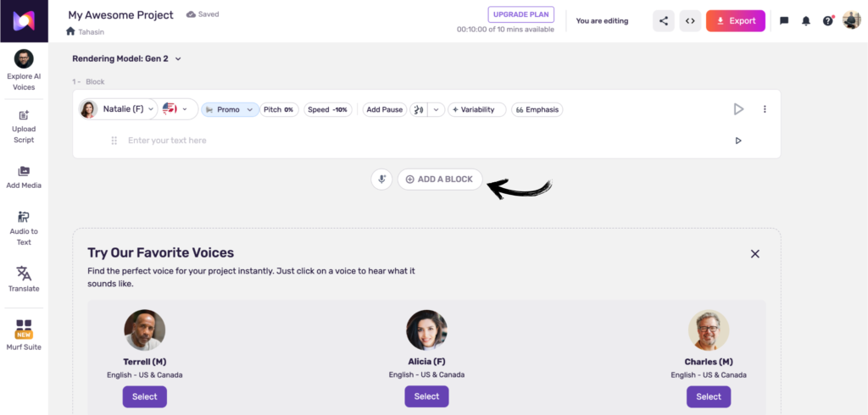The width and height of the screenshot is (868, 415).
Task: Click Charles's portrait thumbnail
Action: (709, 329)
